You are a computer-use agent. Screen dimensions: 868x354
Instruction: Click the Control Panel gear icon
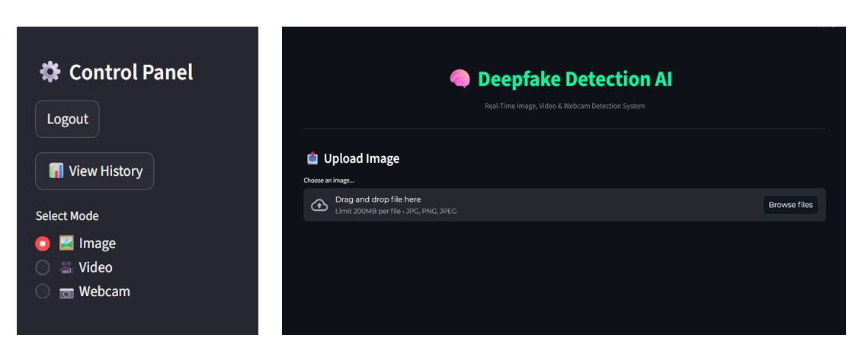pos(50,72)
